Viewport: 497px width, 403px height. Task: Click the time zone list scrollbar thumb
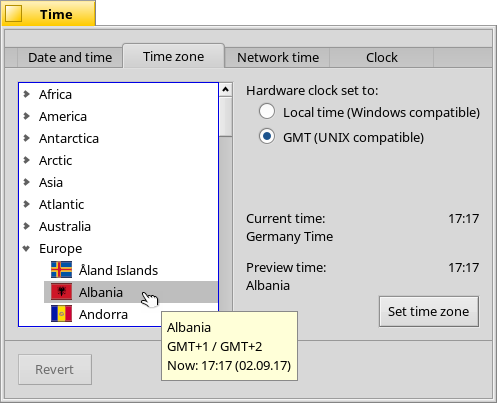226,117
